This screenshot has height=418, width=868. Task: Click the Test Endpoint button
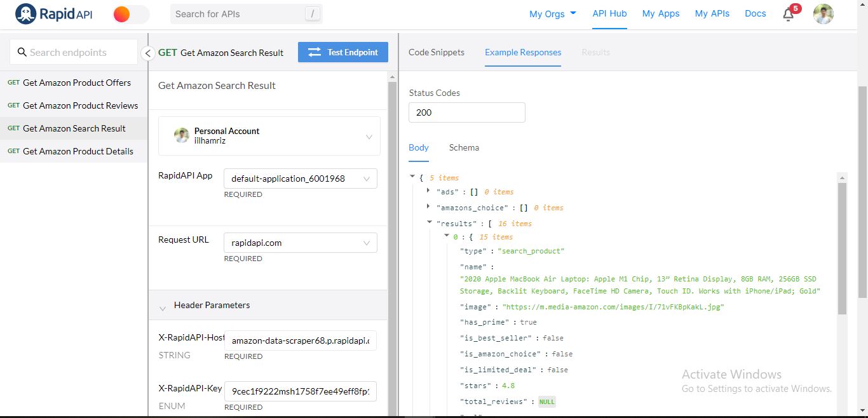tap(342, 53)
